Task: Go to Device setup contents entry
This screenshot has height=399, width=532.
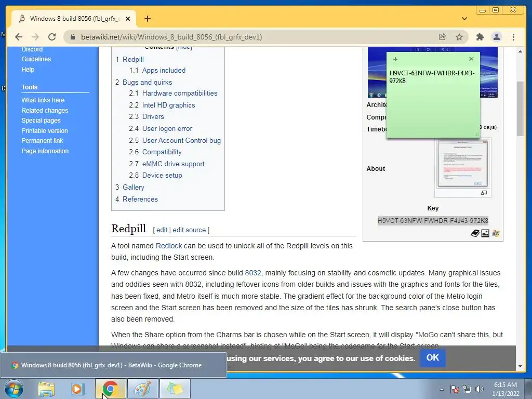Action: [x=162, y=175]
